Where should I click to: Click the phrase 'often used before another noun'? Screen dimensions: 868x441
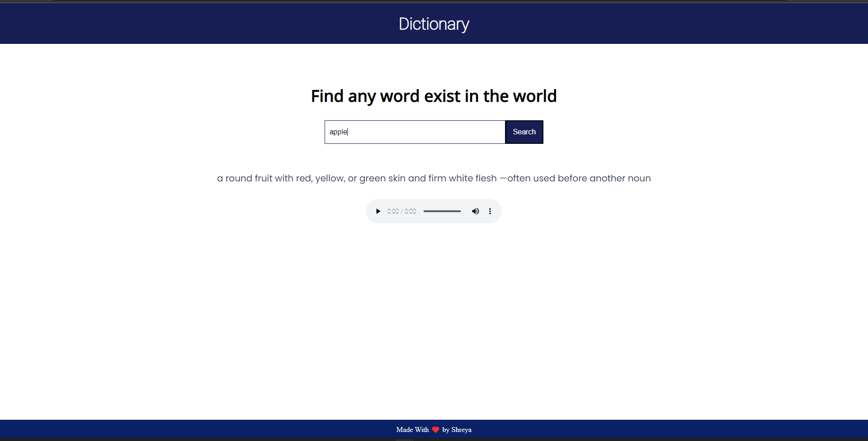click(579, 178)
